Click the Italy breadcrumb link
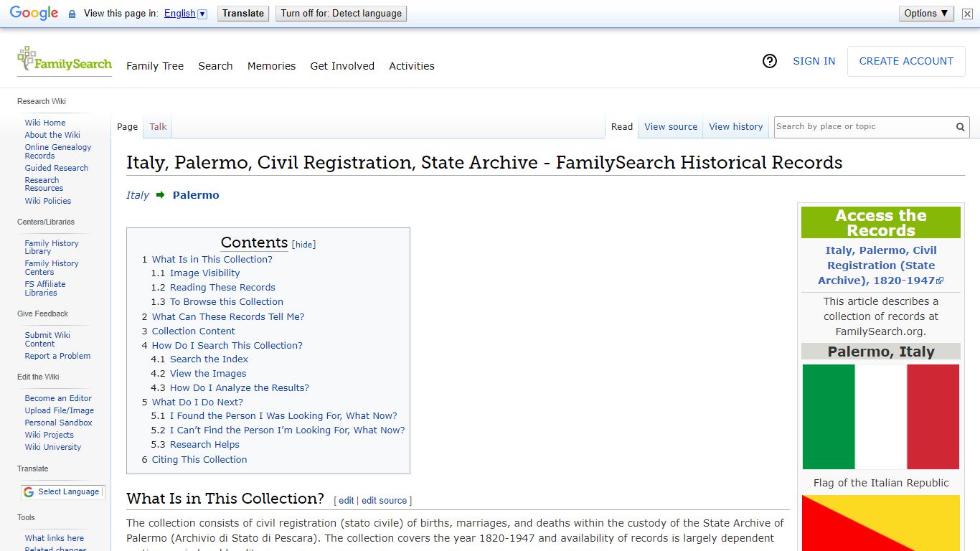The width and height of the screenshot is (980, 551). coord(138,195)
